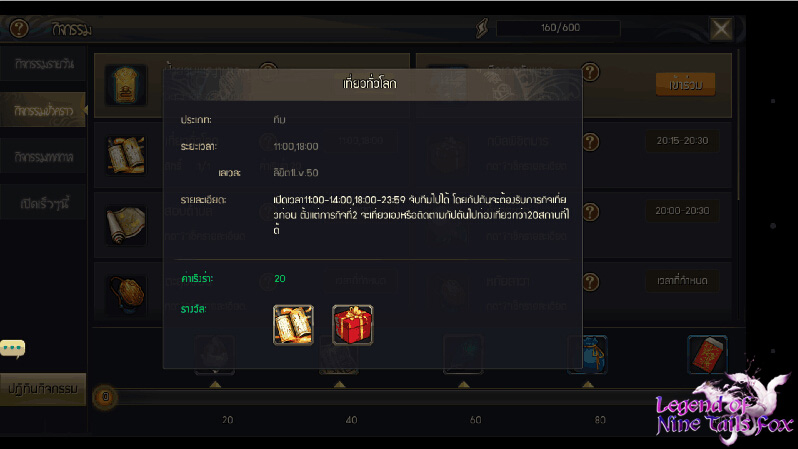This screenshot has width=798, height=449.
Task: Open the chat speech bubble icon
Action: pyautogui.click(x=13, y=349)
